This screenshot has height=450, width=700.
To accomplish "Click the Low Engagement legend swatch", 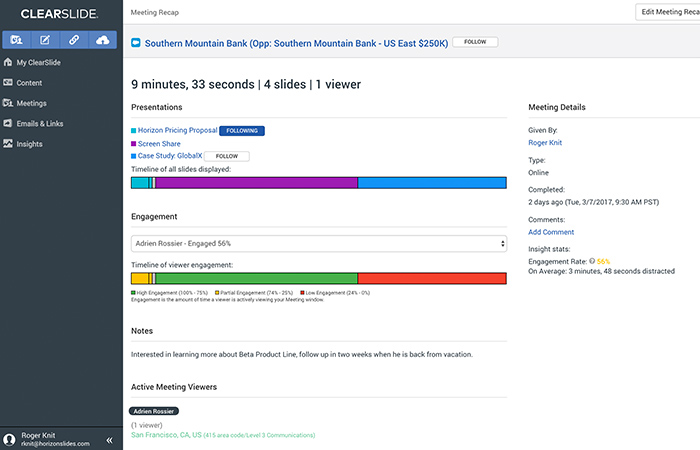I will click(x=302, y=293).
